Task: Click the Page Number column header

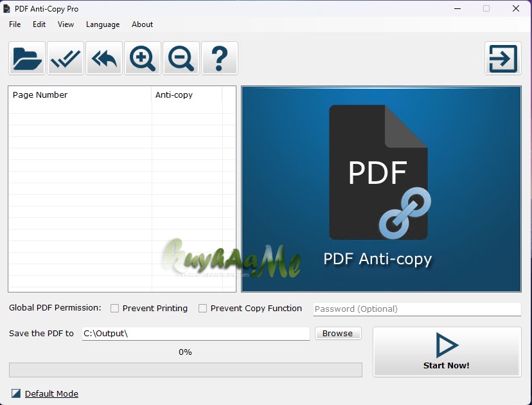Action: click(80, 94)
